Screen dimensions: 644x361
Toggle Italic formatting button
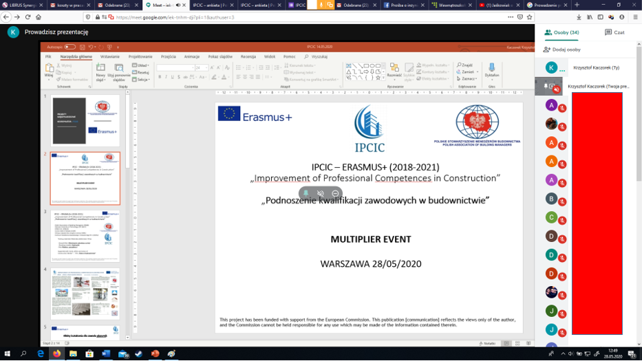(x=166, y=77)
